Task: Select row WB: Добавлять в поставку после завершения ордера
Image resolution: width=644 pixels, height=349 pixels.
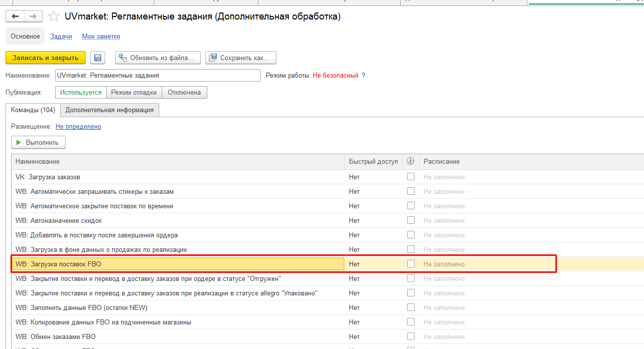Action: click(328, 235)
